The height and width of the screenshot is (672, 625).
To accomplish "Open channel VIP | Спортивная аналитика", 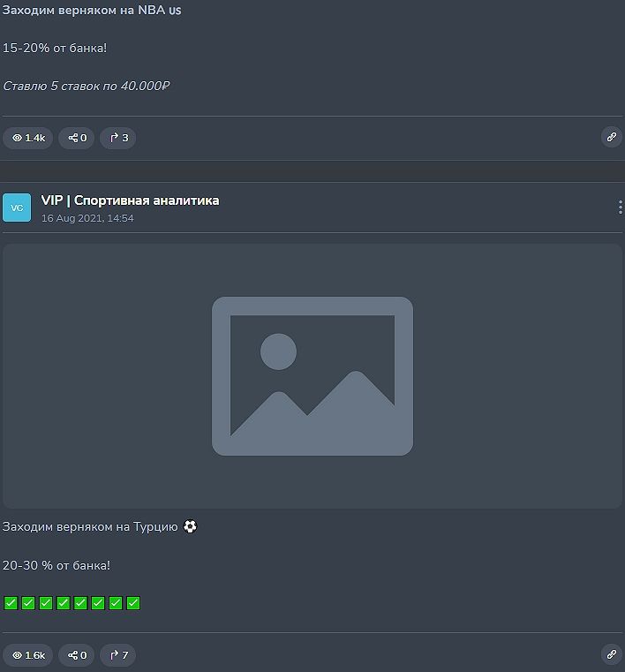I will [130, 200].
